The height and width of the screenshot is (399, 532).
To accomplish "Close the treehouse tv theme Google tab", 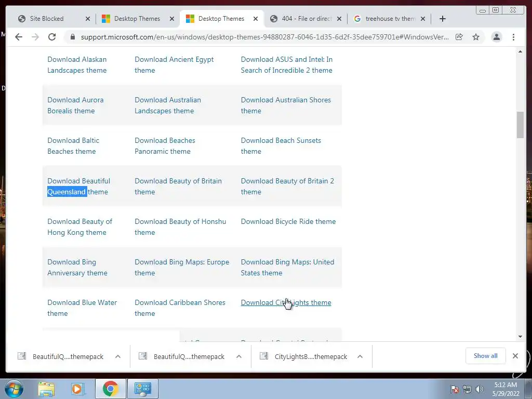I will click(x=423, y=19).
